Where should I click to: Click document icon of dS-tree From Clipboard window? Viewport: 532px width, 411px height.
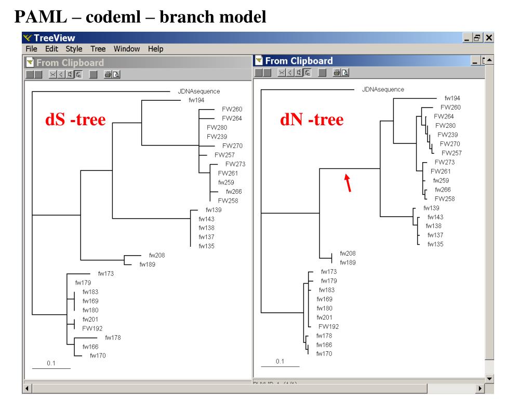click(30, 62)
